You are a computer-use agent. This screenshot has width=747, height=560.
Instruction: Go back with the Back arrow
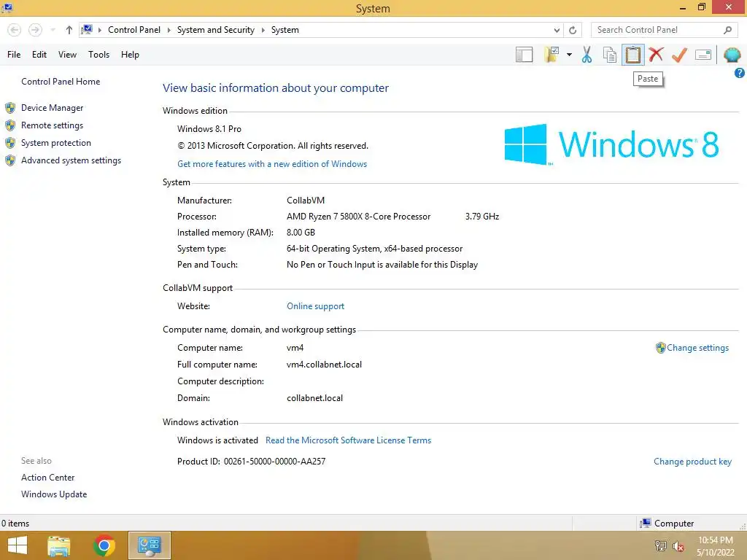point(15,30)
